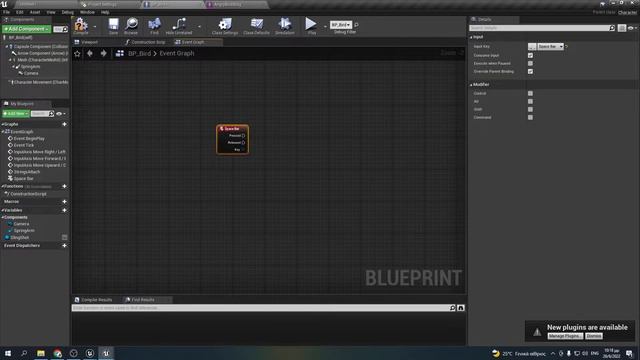Open the Debug menu
Screen dimensions: 640x360
coord(68,12)
